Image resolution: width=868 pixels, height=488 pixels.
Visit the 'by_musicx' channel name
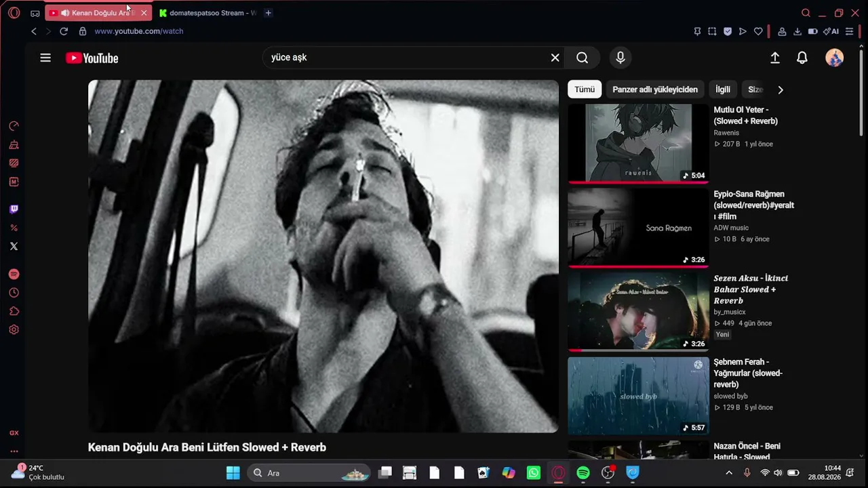coord(730,312)
